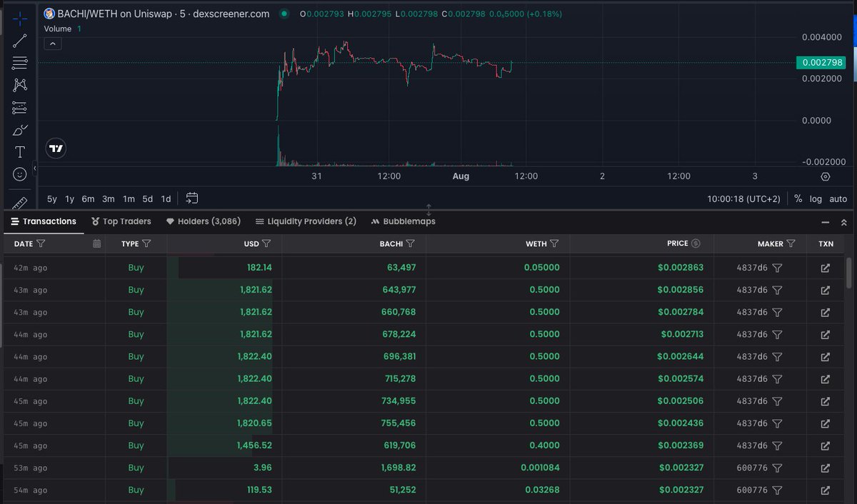
Task: Click the Volume indicator label
Action: click(58, 29)
